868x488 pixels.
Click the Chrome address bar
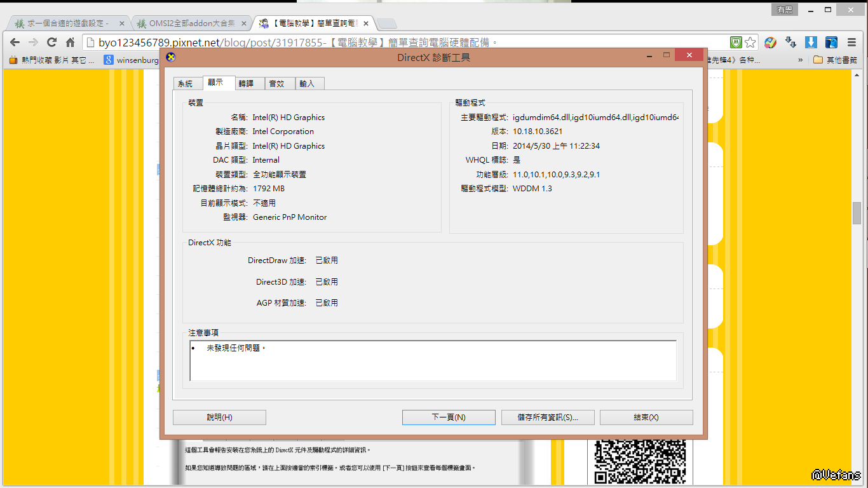pyautogui.click(x=407, y=43)
